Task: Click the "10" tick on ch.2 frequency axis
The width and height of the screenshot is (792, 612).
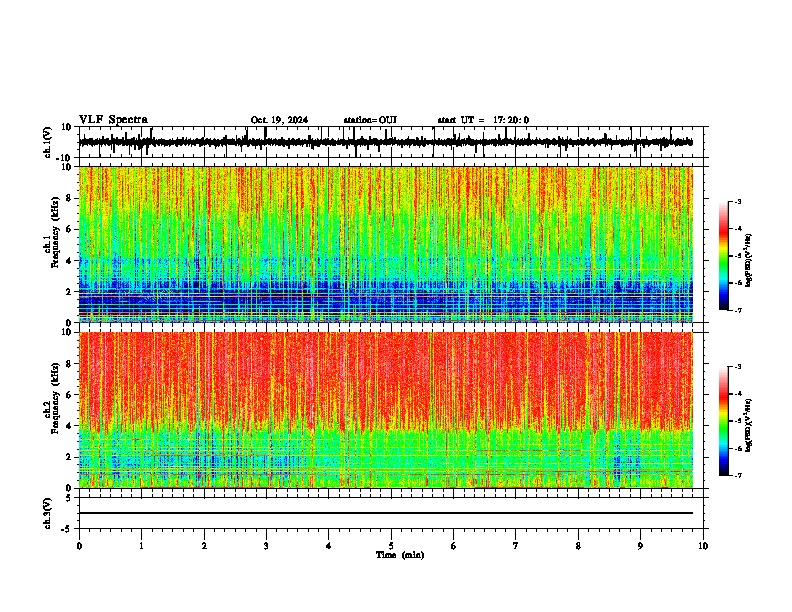Action: (67, 332)
